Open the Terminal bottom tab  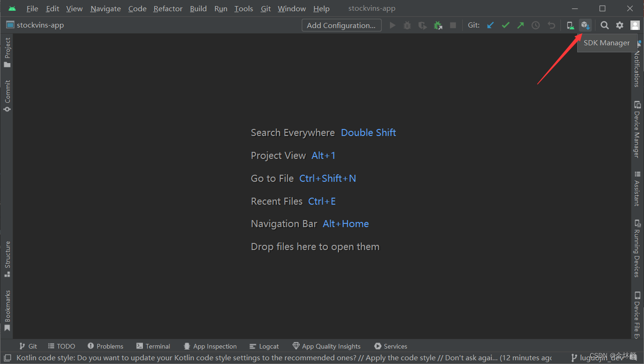tap(153, 346)
